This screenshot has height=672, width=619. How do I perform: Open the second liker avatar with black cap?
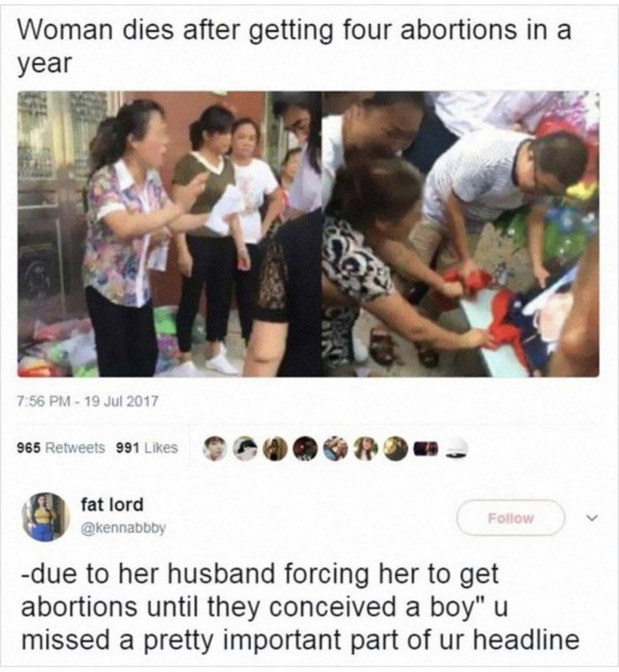click(245, 449)
